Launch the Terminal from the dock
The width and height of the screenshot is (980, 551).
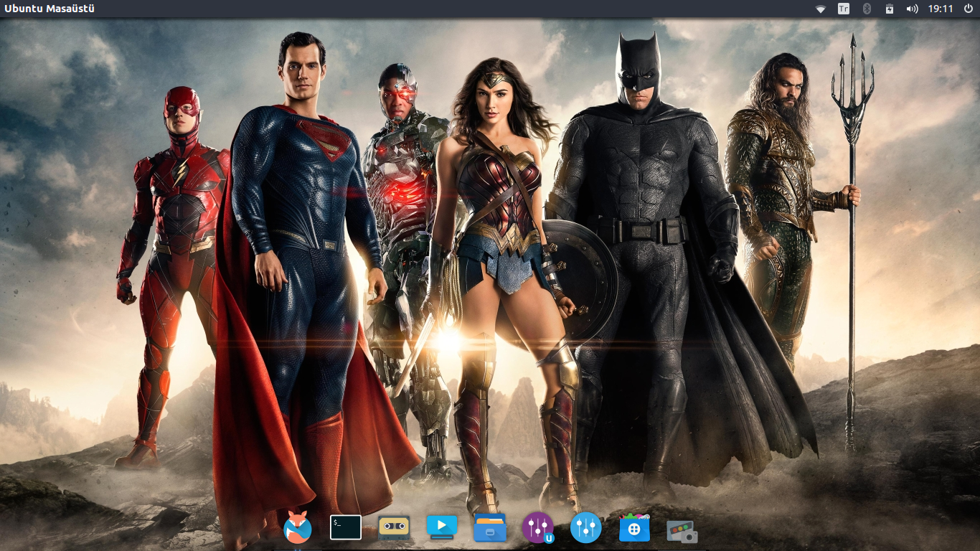[345, 527]
